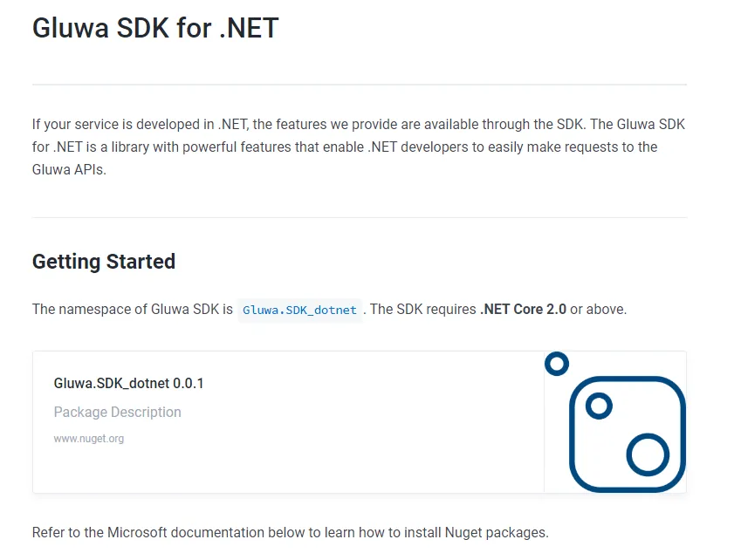Image resolution: width=734 pixels, height=560 pixels.
Task: Click the intro paragraph starting 'If your service'
Action: tap(359, 147)
